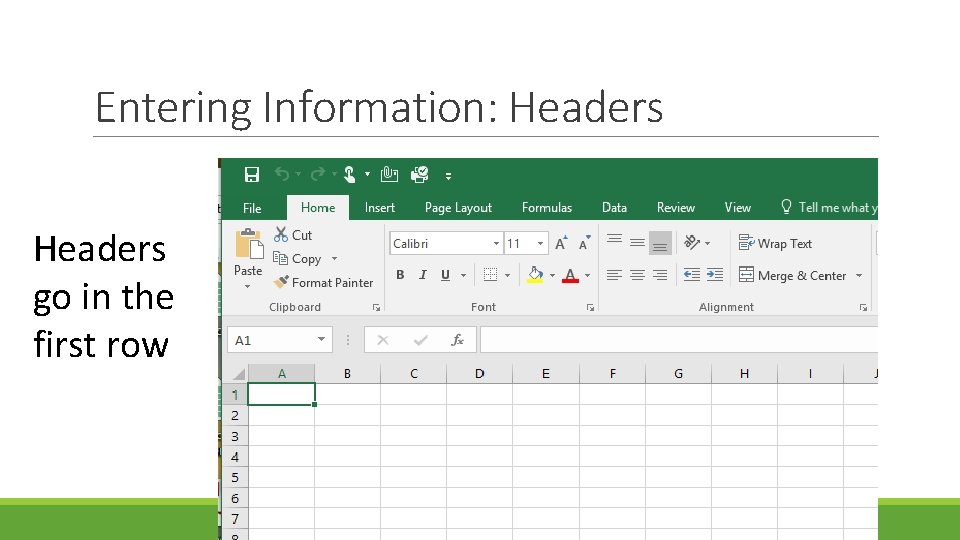Click the Align Left icon
The width and height of the screenshot is (960, 540).
pos(614,275)
